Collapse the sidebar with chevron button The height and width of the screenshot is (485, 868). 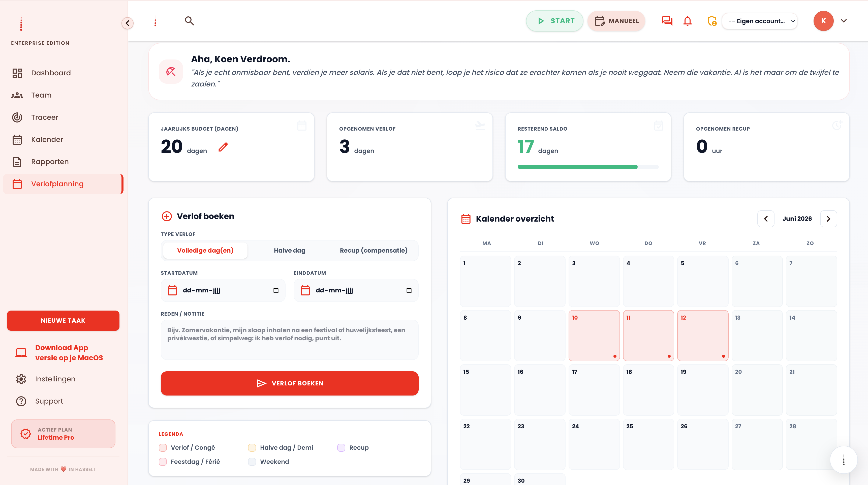pos(127,23)
